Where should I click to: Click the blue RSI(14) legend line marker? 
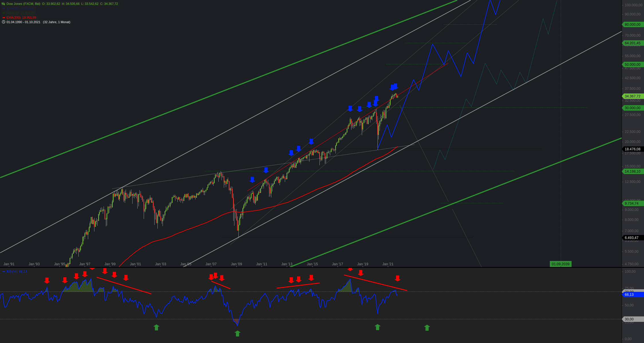point(4,272)
